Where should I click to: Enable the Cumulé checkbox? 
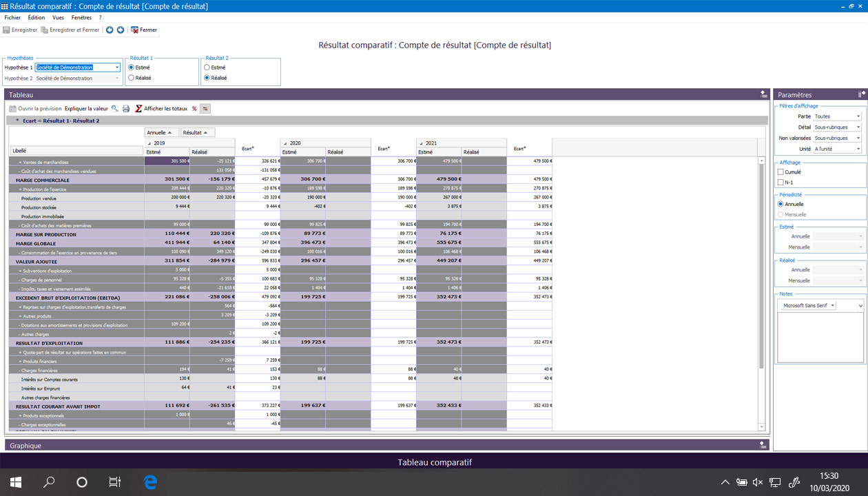click(781, 172)
